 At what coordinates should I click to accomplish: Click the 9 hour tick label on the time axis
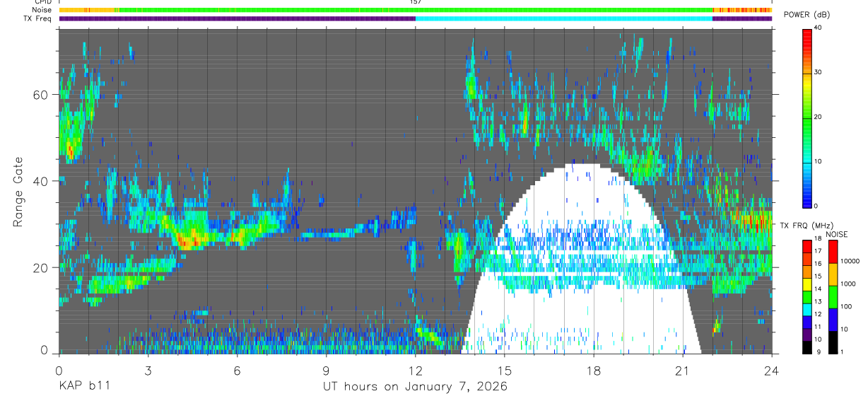click(326, 370)
